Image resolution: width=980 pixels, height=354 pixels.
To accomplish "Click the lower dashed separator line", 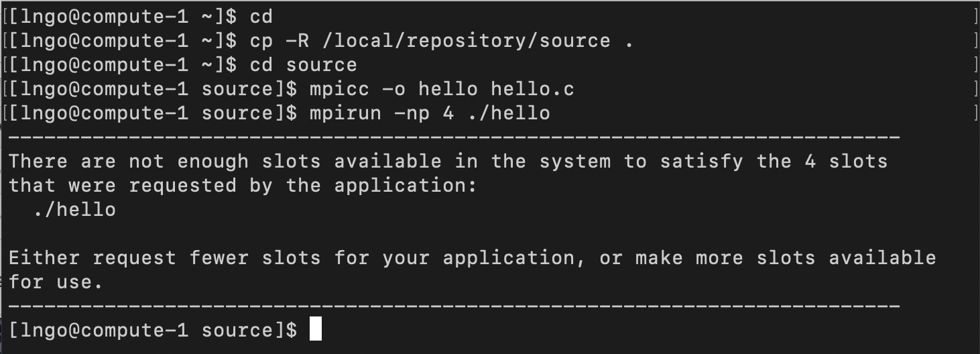I will click(x=454, y=306).
